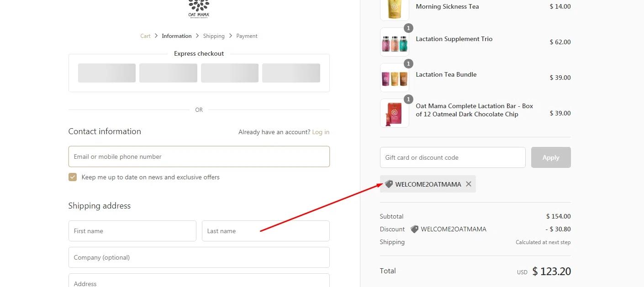
Task: Click the Log in link
Action: point(321,132)
